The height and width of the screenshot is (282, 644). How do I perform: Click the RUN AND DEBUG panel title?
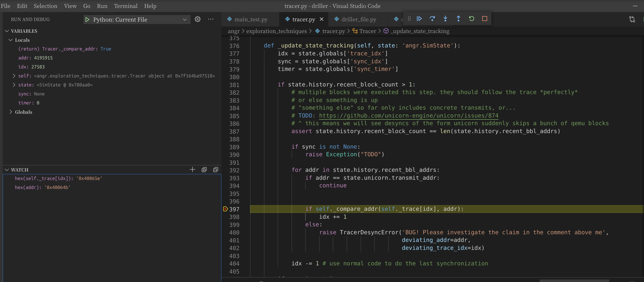[30, 19]
